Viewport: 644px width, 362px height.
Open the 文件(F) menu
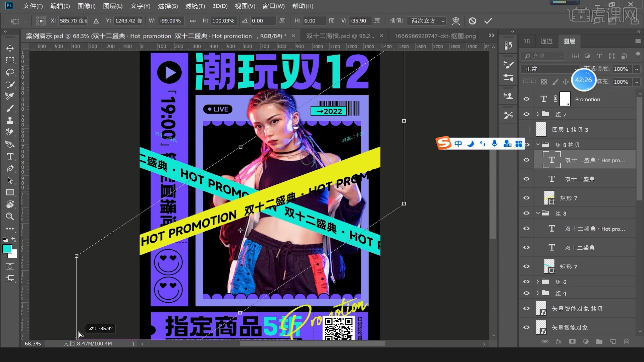(x=33, y=6)
